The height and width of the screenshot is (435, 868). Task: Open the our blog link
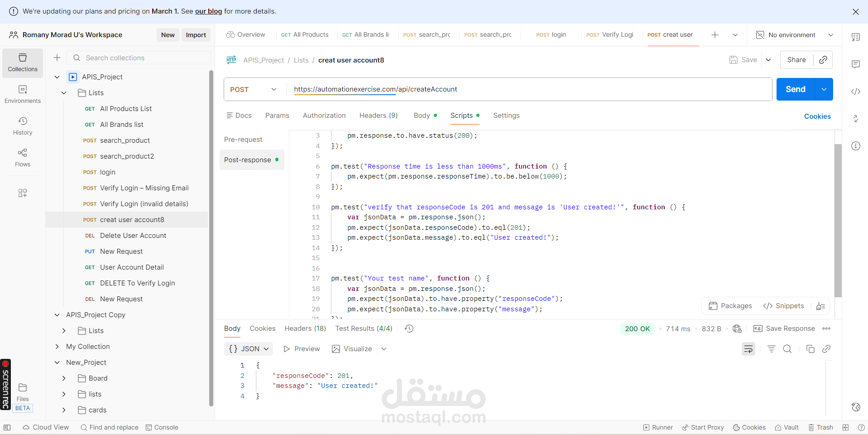click(208, 11)
